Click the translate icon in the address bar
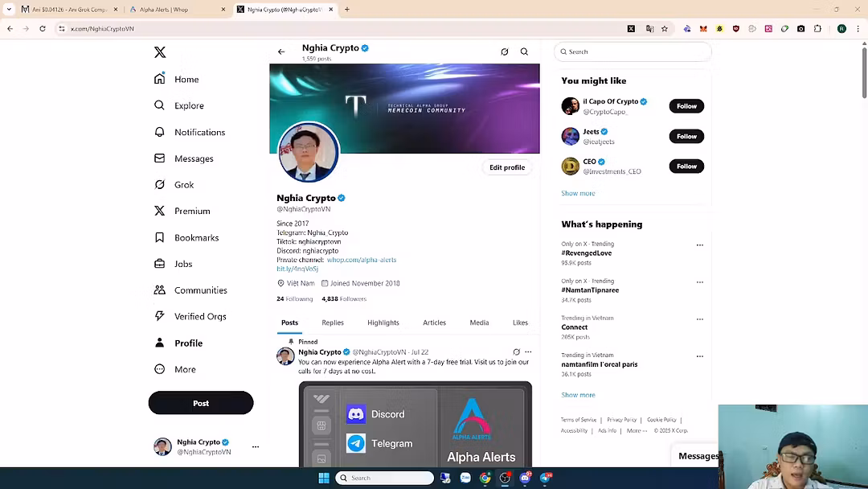The image size is (868, 489). tap(649, 28)
